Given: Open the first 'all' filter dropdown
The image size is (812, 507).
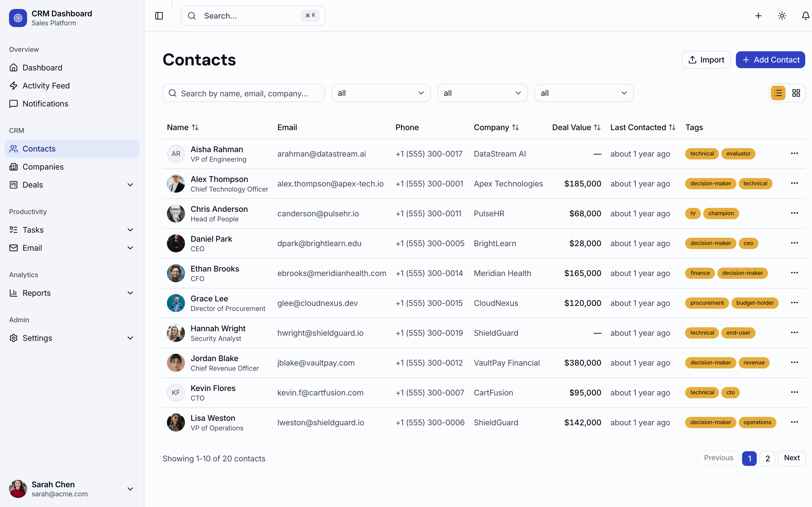Looking at the screenshot, I should 381,93.
